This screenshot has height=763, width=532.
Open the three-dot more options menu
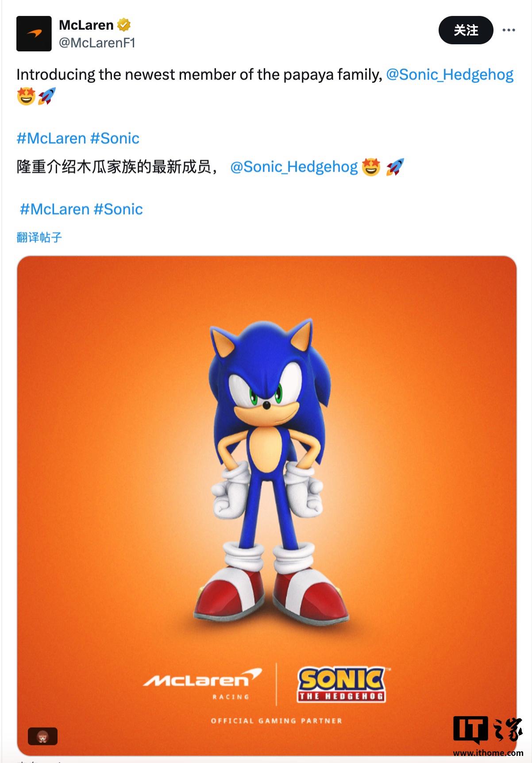(509, 30)
